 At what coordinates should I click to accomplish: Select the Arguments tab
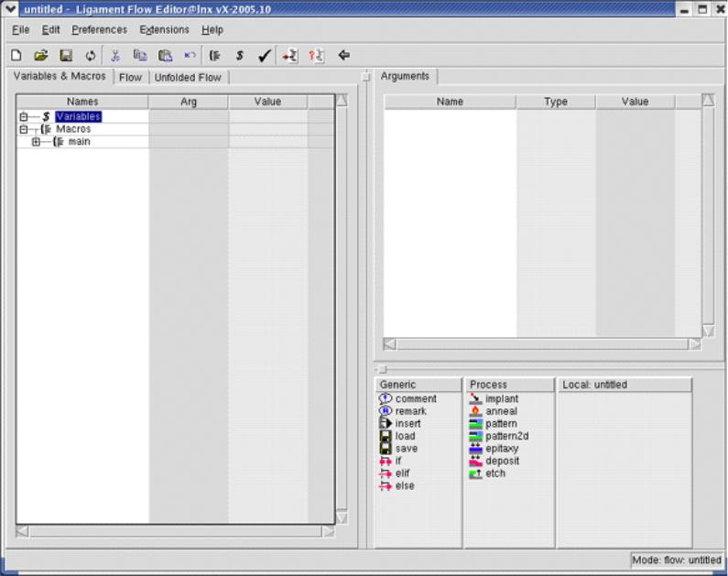pyautogui.click(x=405, y=76)
